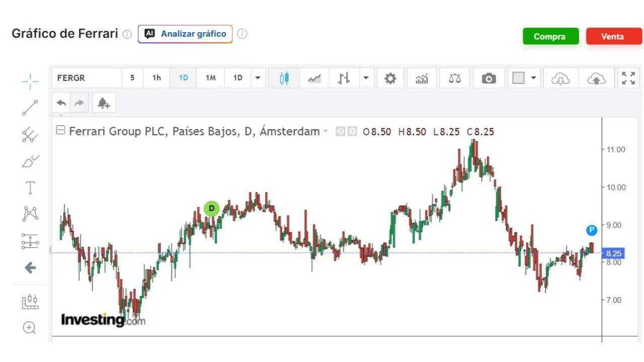Click the left arrow back tool
644x362 pixels.
(x=30, y=267)
